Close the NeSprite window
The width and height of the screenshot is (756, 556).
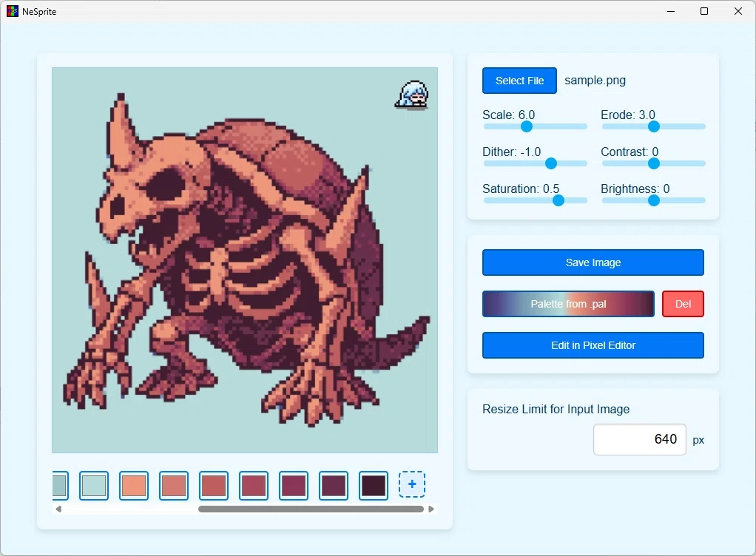tap(738, 11)
